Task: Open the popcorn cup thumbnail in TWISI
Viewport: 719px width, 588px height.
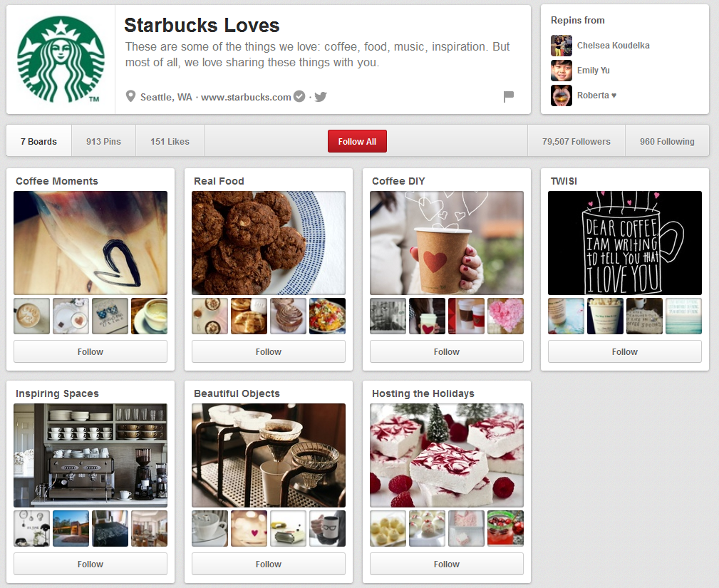Action: 605,316
